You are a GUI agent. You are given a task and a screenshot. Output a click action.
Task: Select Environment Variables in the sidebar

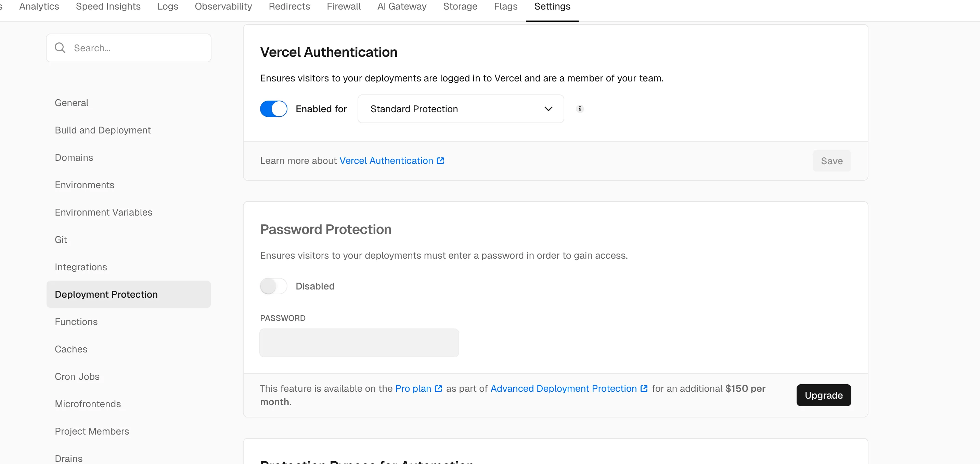point(103,212)
